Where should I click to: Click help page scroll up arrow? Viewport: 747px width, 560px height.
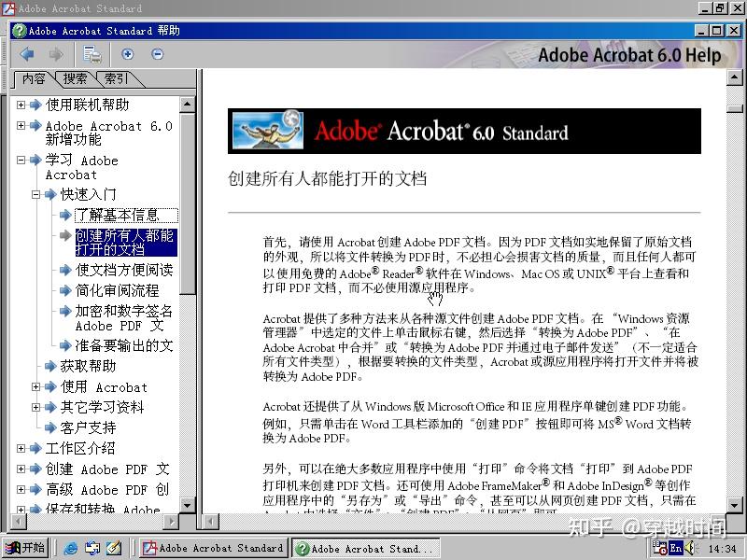pos(735,77)
